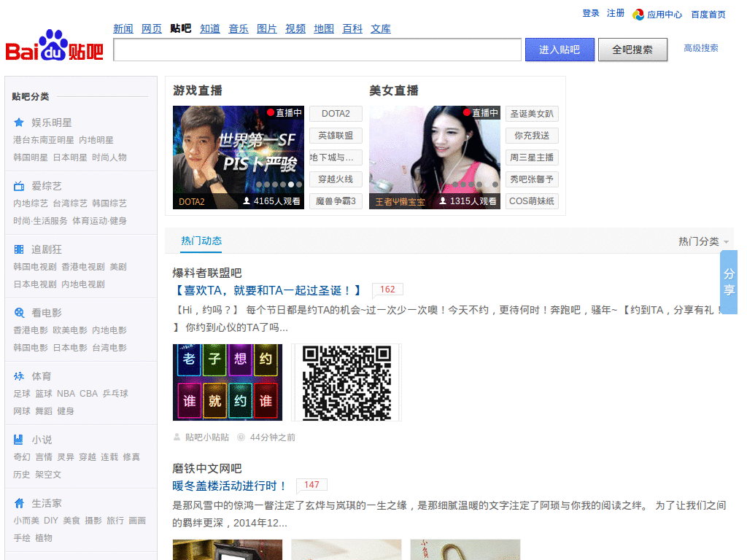Viewport: 747px width, 560px height.
Task: Click the movie reel icon beside 看电影
Action: pos(19,313)
